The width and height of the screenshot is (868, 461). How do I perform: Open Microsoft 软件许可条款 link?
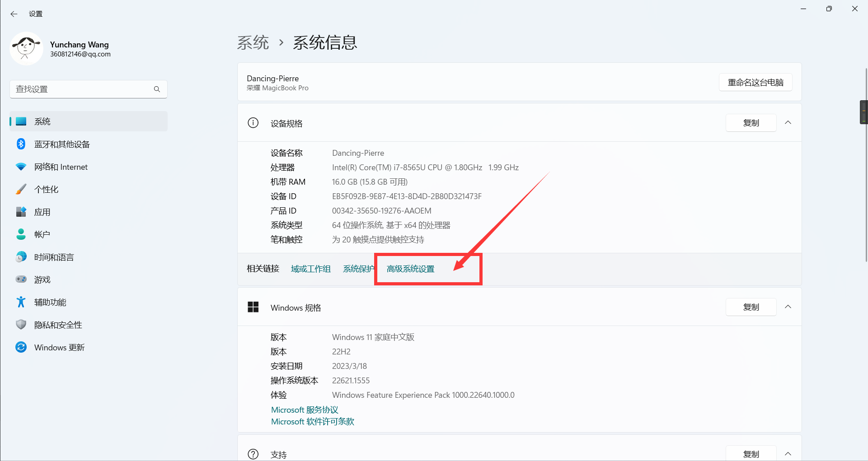(x=313, y=421)
